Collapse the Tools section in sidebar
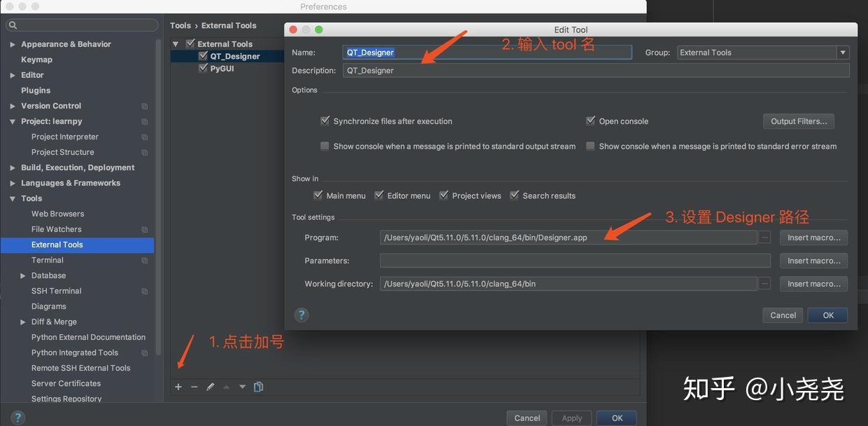This screenshot has height=426, width=868. click(x=11, y=198)
